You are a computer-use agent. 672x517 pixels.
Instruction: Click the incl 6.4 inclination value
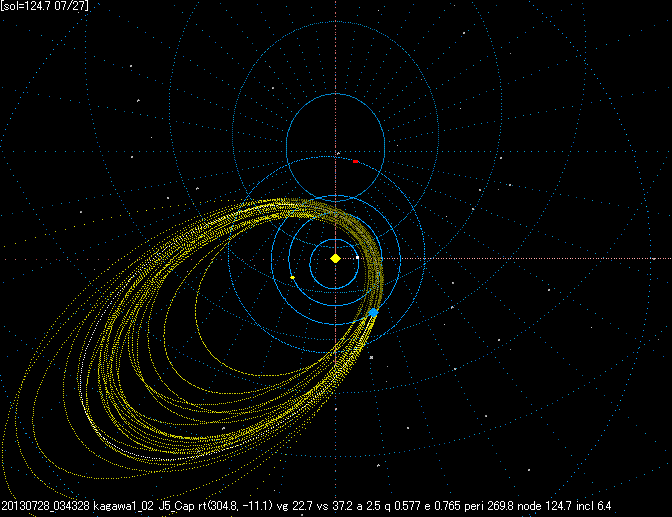(x=594, y=506)
